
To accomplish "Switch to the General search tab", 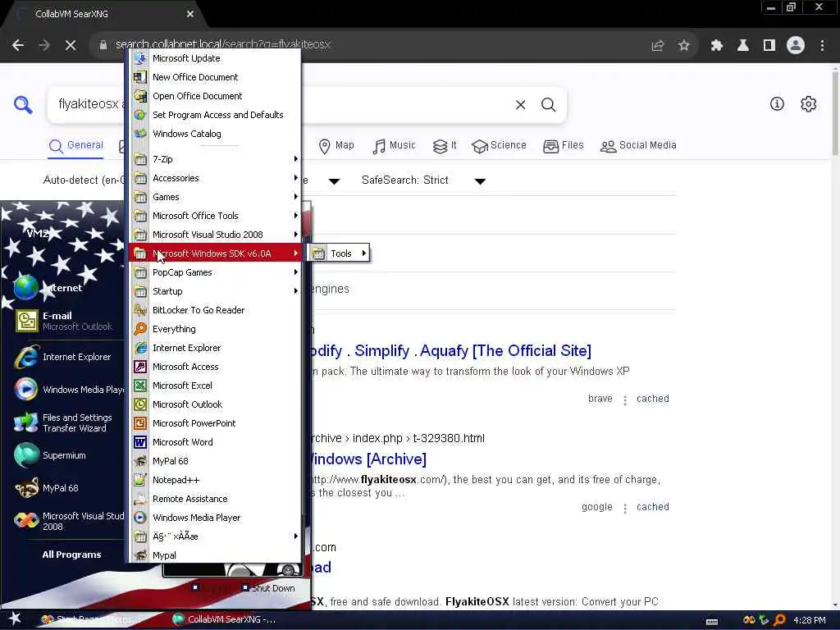I will (x=76, y=146).
